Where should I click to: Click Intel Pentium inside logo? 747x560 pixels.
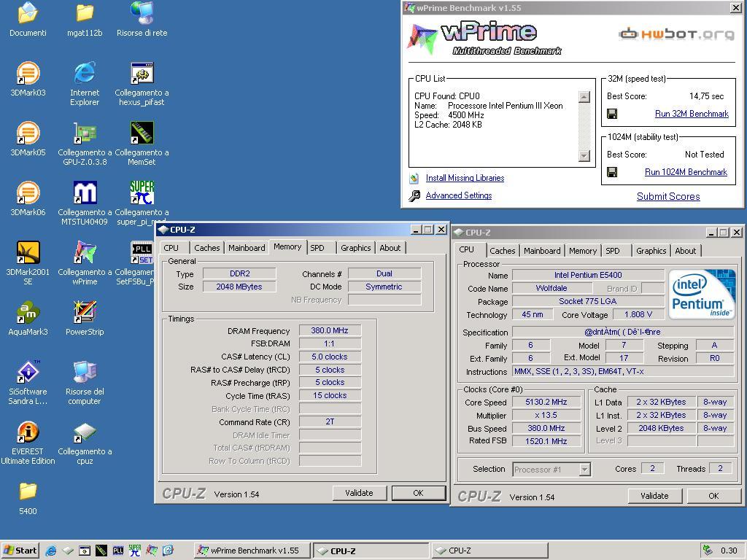701,295
